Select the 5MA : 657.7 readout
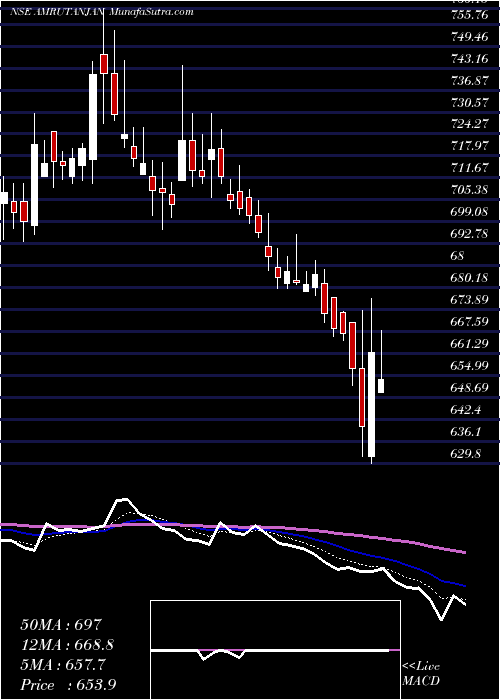 pyautogui.click(x=63, y=665)
